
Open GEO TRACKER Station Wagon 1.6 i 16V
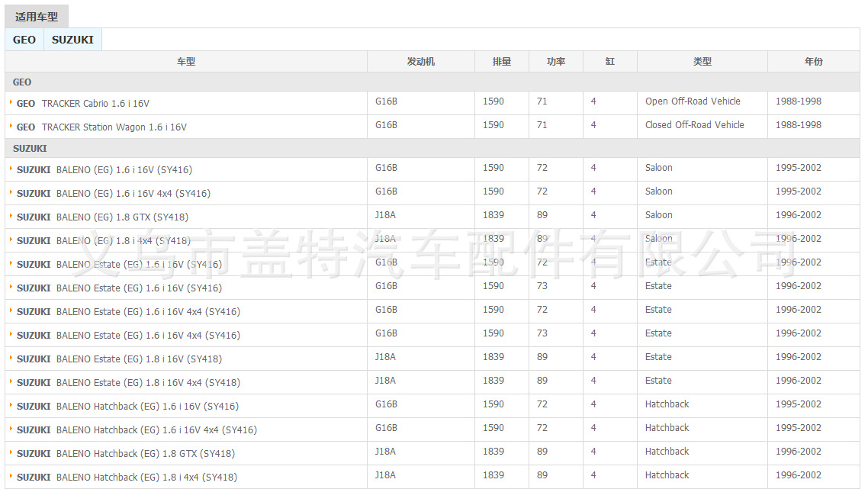(x=102, y=127)
